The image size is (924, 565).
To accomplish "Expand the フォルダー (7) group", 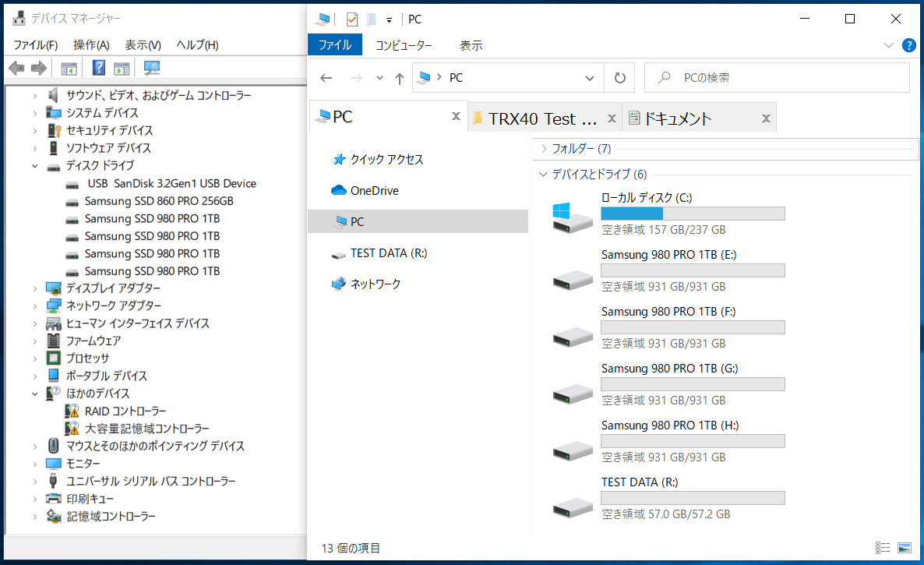I will point(543,149).
